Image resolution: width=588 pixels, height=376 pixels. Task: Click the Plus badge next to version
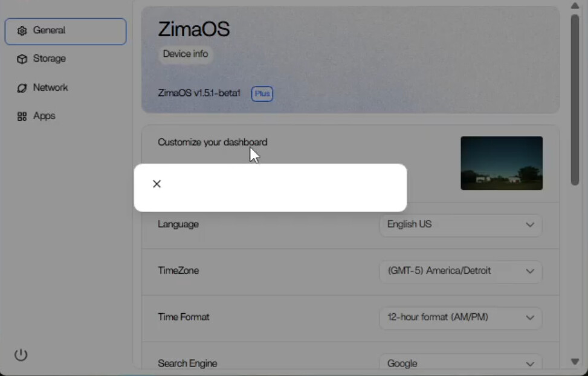point(262,94)
